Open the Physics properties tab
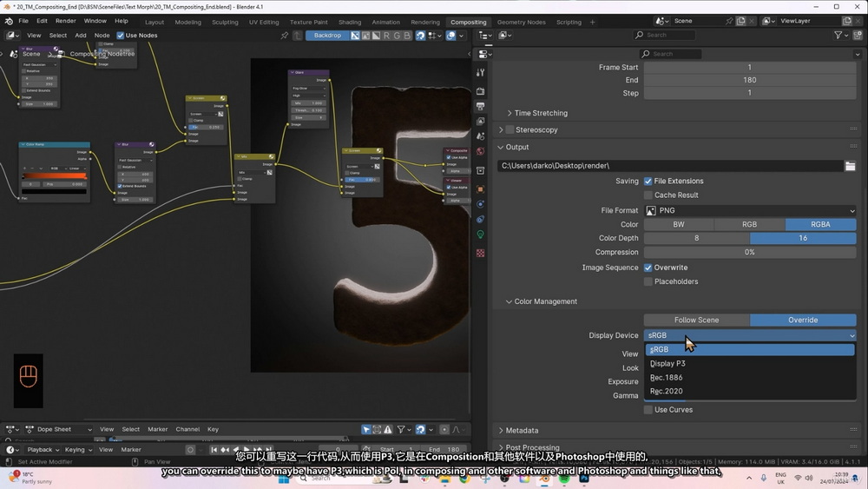This screenshot has height=489, width=868. [x=481, y=204]
